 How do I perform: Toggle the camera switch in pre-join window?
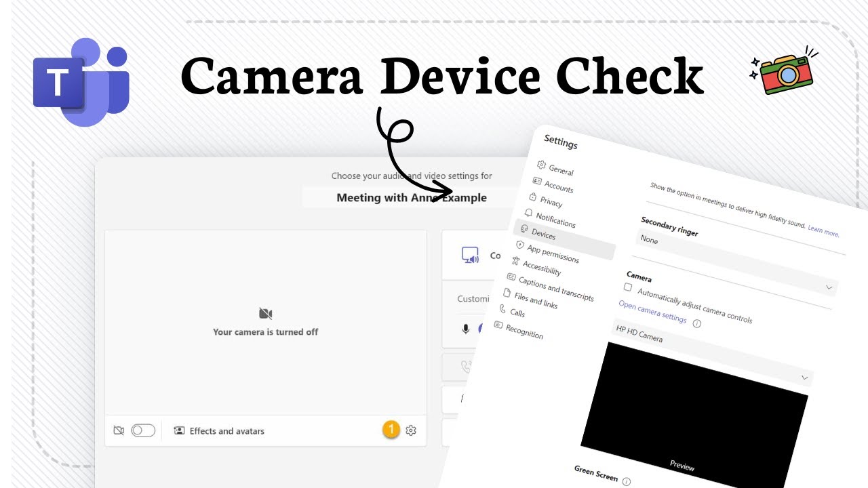[143, 430]
